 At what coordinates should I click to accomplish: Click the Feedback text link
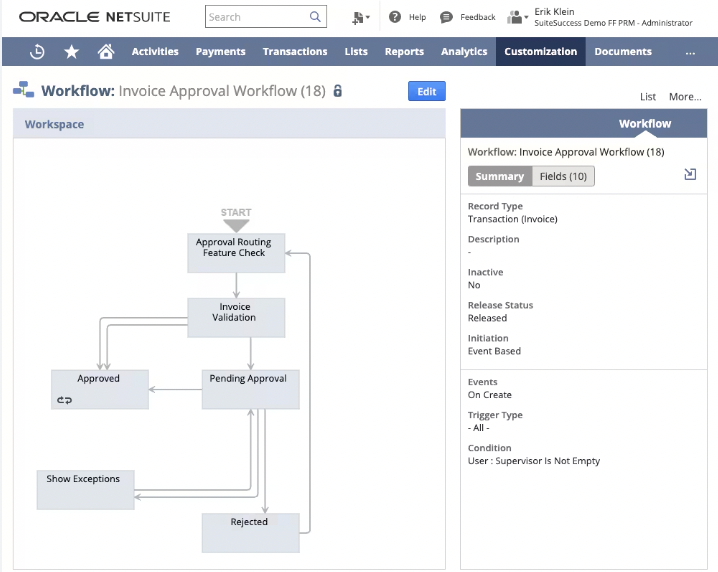[x=478, y=17]
